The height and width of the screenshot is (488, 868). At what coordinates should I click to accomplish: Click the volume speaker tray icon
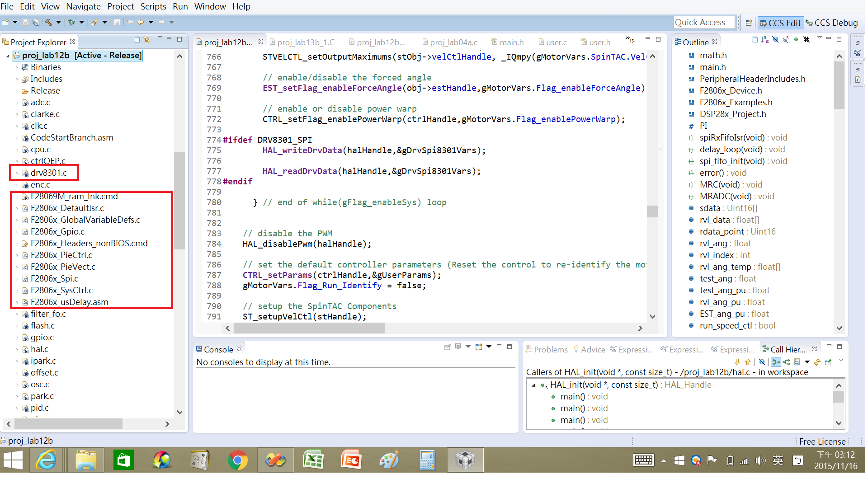point(761,460)
